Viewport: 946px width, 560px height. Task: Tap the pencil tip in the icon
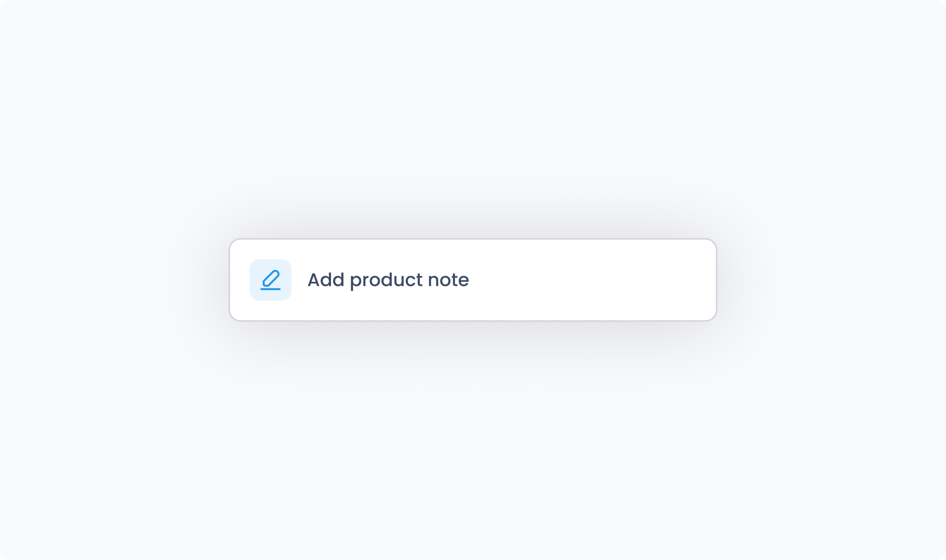pos(265,283)
